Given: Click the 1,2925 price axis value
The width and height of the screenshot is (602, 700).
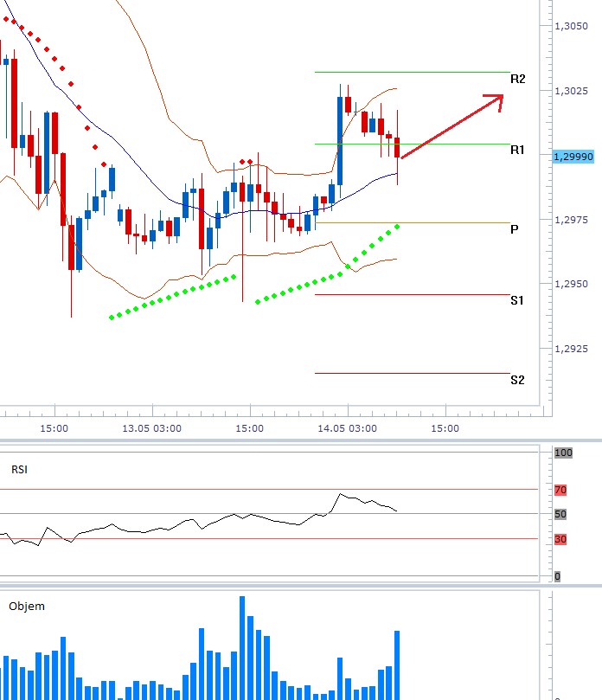Looking at the screenshot, I should coord(571,349).
